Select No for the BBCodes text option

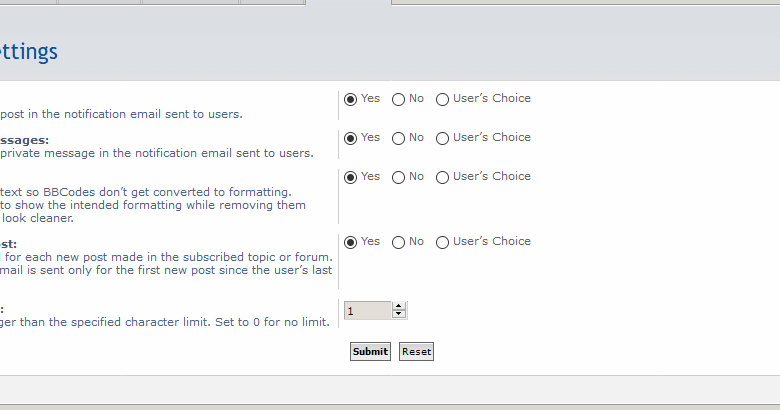click(398, 177)
